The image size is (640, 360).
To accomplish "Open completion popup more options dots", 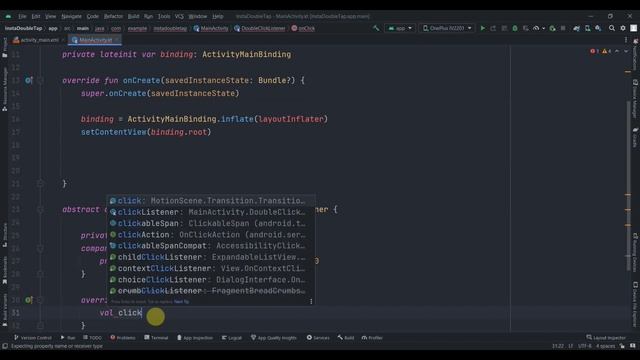I will click(x=311, y=302).
